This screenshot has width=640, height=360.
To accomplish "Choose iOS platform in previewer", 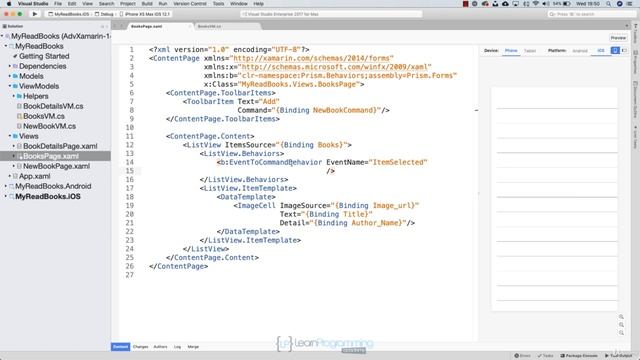I will pyautogui.click(x=601, y=51).
